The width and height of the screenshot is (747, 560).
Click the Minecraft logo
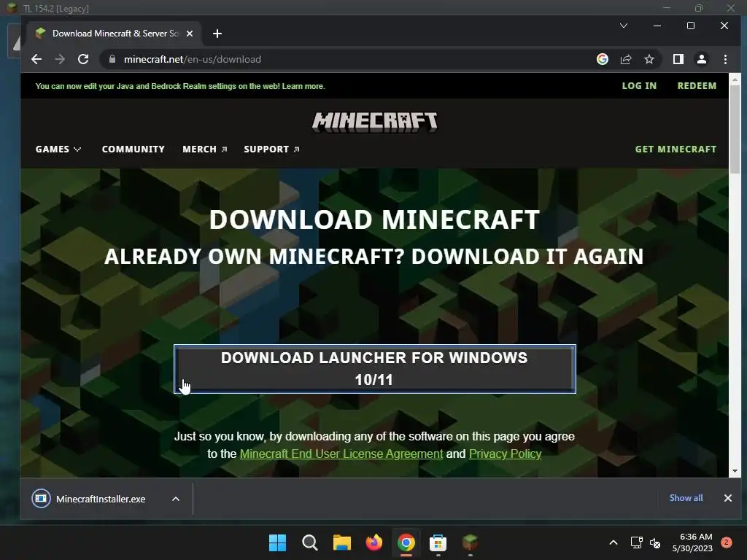374,122
